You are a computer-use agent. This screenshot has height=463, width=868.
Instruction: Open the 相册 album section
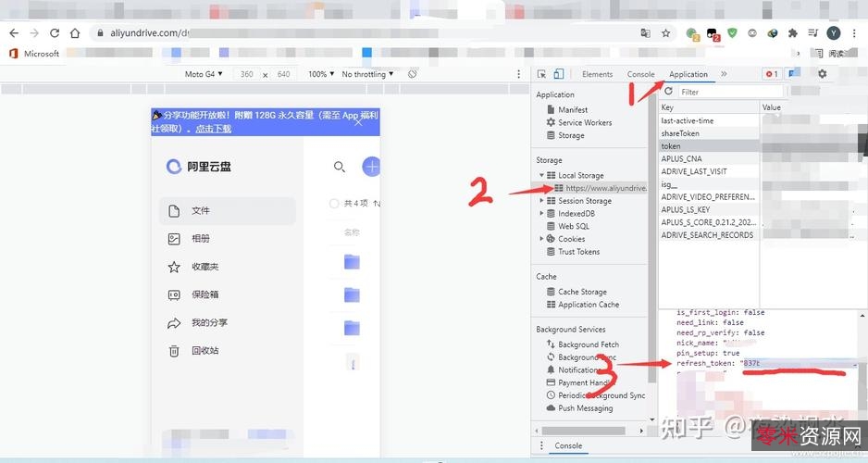(228, 239)
